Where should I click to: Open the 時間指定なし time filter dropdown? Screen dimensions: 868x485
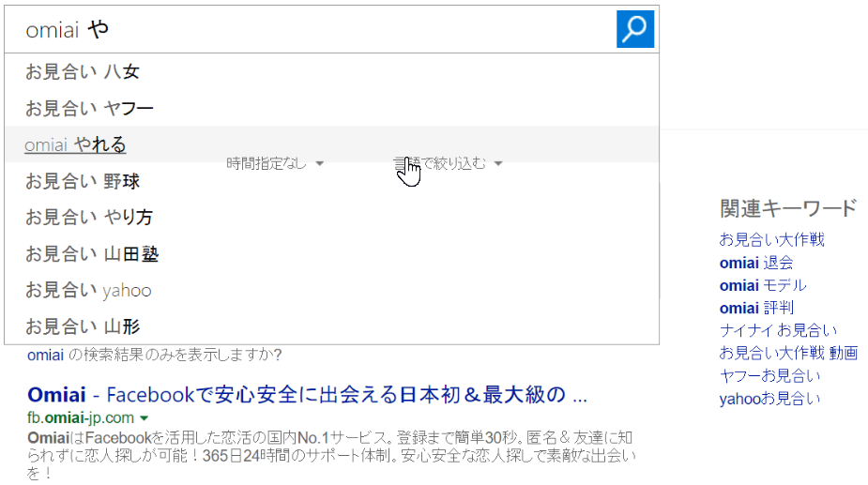point(275,163)
